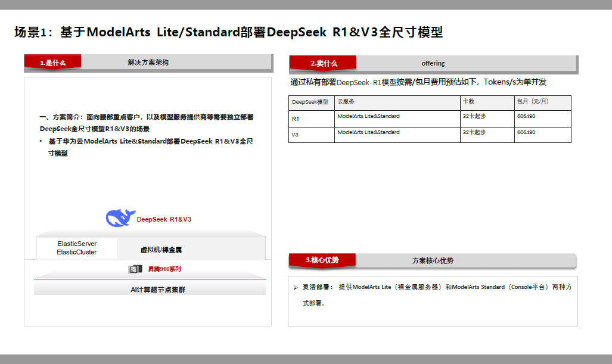Viewport: 612px width, 364px height.
Task: Click the arrow bullet before 灵活部署
Action: click(296, 288)
